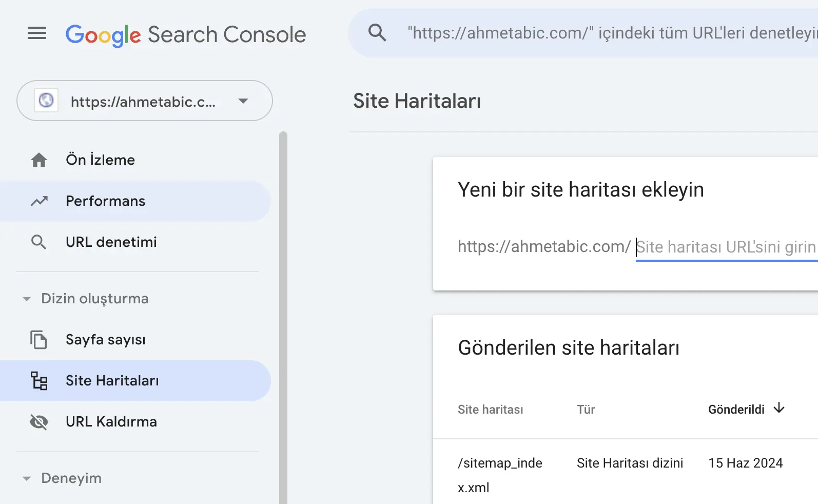Select Sayfa sayısı in sidebar
The width and height of the screenshot is (818, 504).
[135, 340]
